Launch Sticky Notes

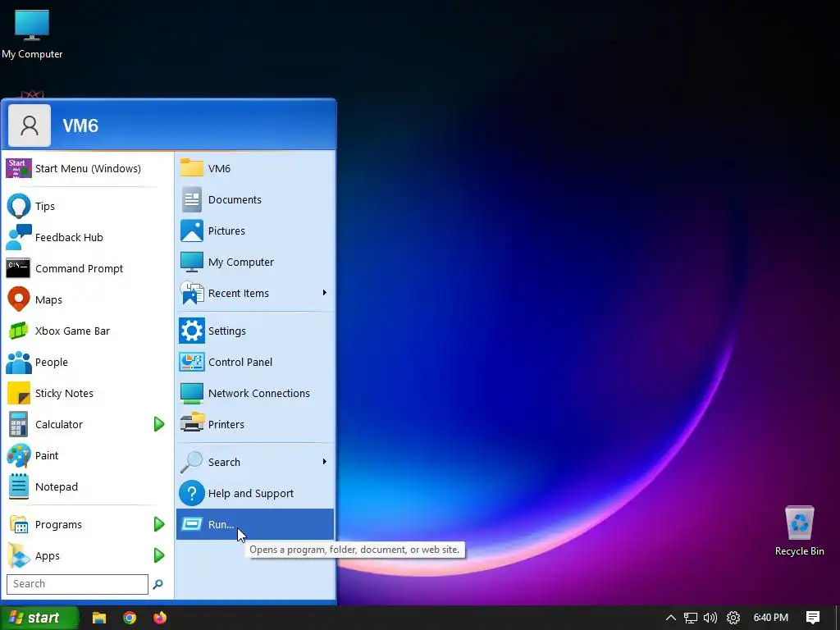87,393
